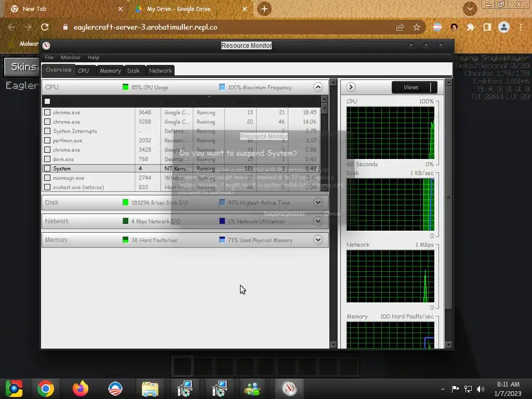This screenshot has height=399, width=532.
Task: Click Cancel in the suspend dialog
Action: pyautogui.click(x=332, y=214)
